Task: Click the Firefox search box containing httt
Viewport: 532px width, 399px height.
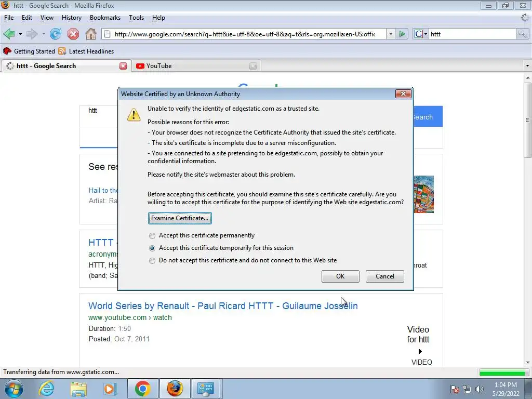Action: coord(472,34)
